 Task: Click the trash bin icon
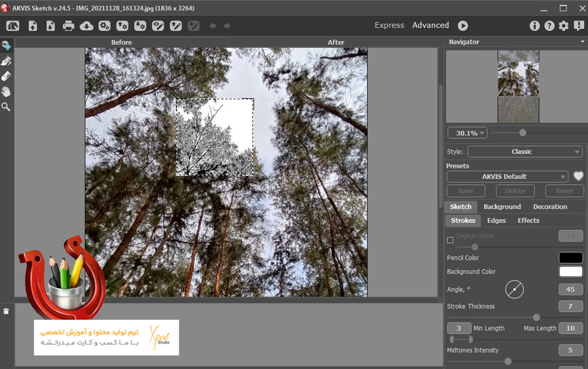tap(6, 311)
